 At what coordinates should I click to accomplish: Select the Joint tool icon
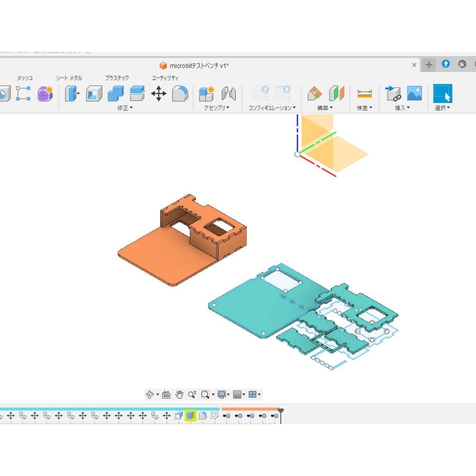228,93
